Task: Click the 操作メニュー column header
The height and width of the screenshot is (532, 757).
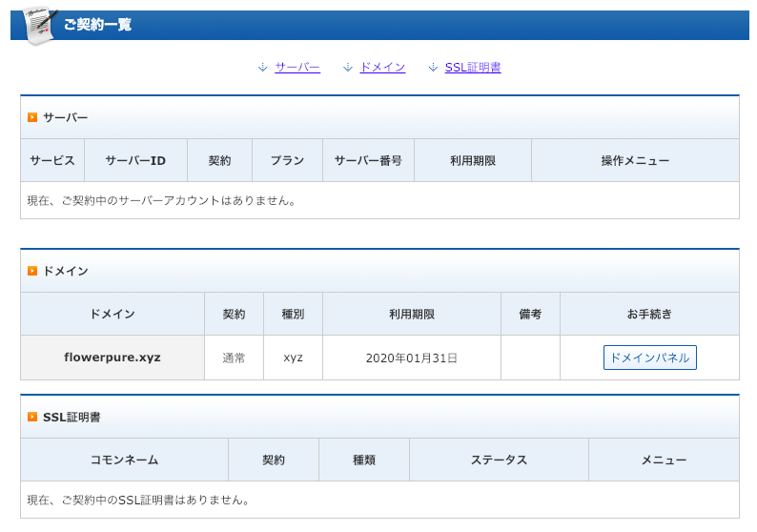Action: pyautogui.click(x=635, y=160)
